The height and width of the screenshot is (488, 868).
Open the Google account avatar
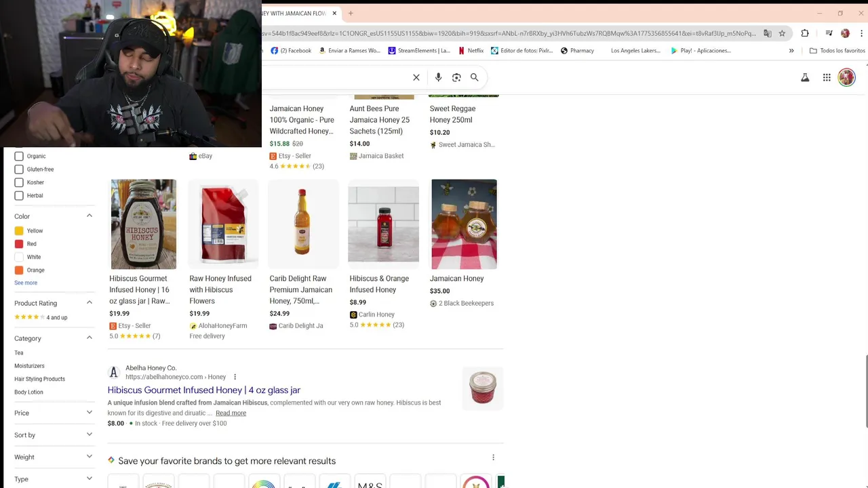(x=847, y=77)
